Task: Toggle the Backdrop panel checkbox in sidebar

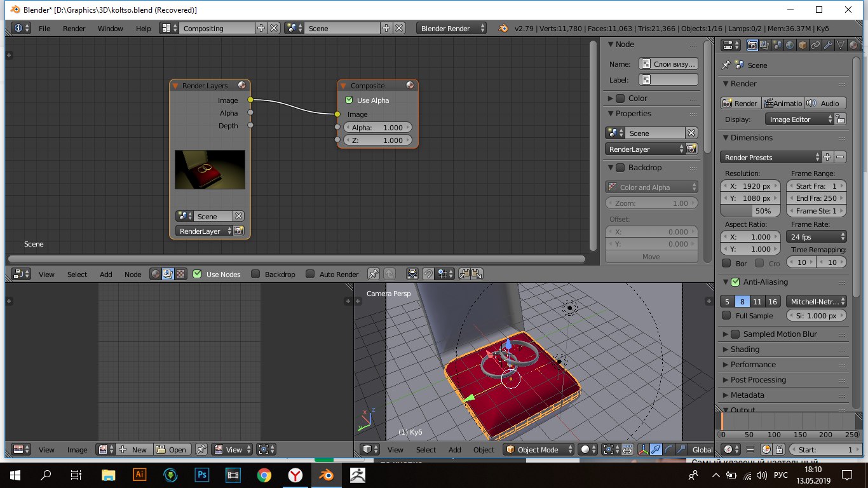Action: [x=620, y=168]
